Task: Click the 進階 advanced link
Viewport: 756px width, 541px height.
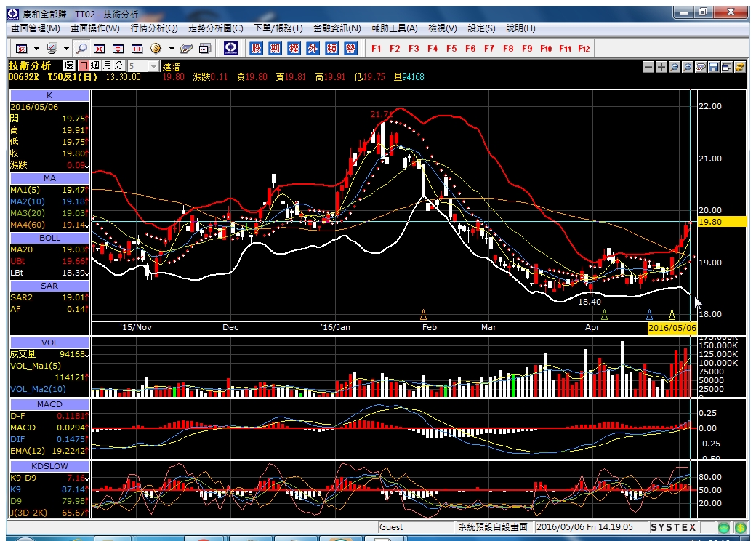Action: (x=171, y=67)
